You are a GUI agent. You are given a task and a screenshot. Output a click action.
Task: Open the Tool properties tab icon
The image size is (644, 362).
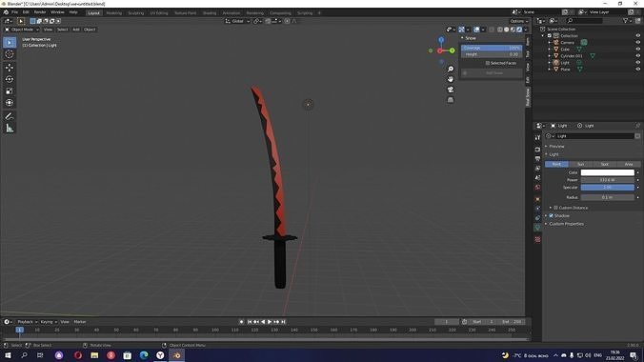[537, 137]
